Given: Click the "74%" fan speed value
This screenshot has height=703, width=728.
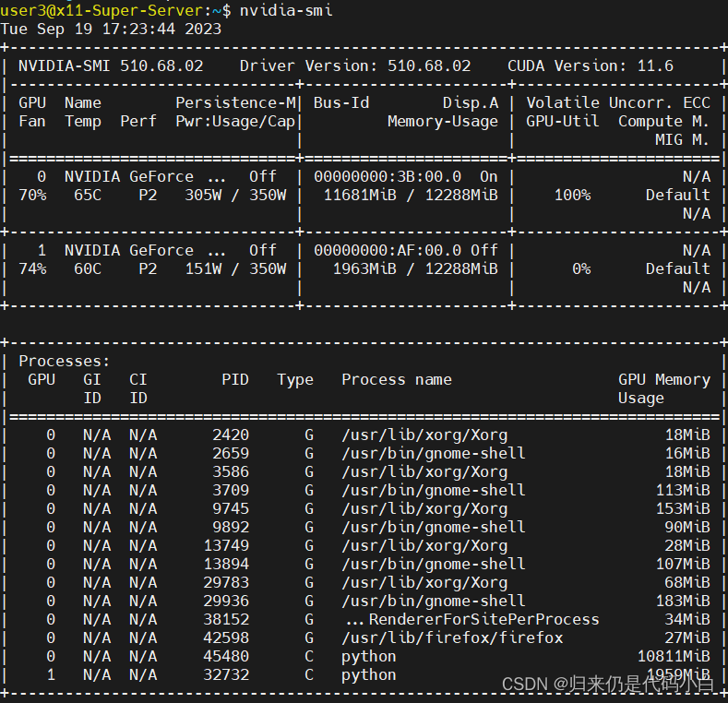Looking at the screenshot, I should pos(32,268).
